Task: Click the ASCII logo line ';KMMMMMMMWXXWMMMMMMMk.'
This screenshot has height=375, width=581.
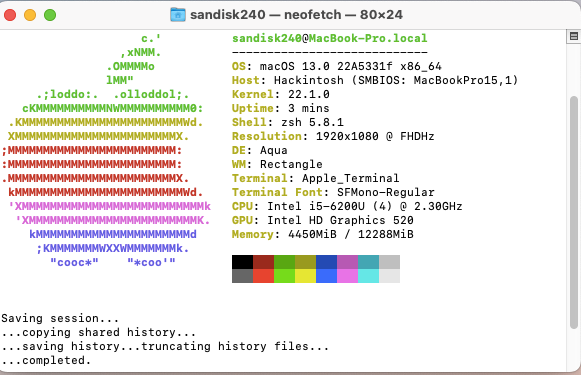Action: (113, 248)
